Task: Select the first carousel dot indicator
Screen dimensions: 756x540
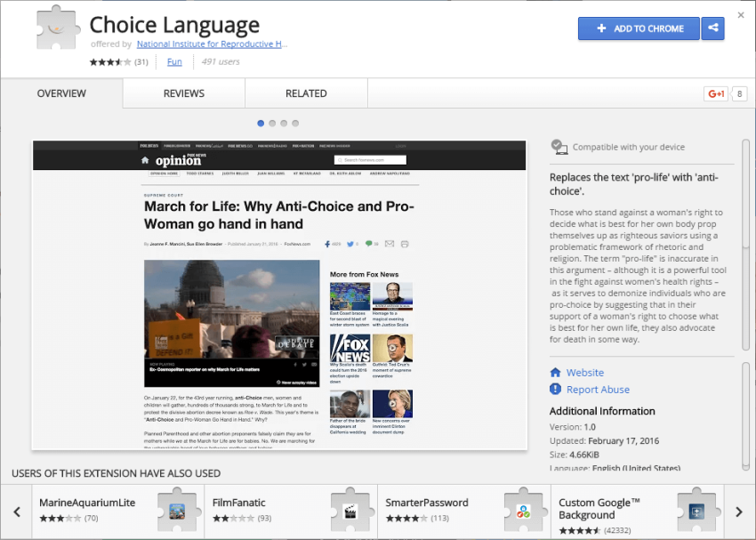Action: tap(261, 123)
